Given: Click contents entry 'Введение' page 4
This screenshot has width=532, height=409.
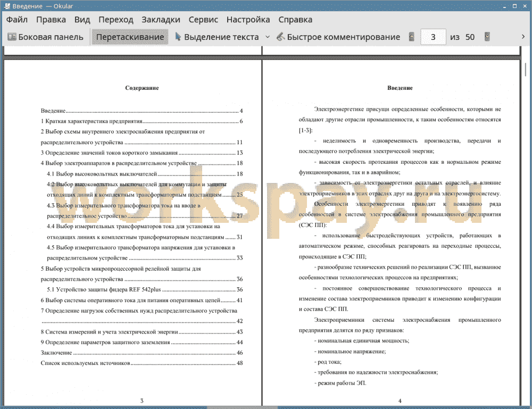Looking at the screenshot, I should tap(142, 111).
